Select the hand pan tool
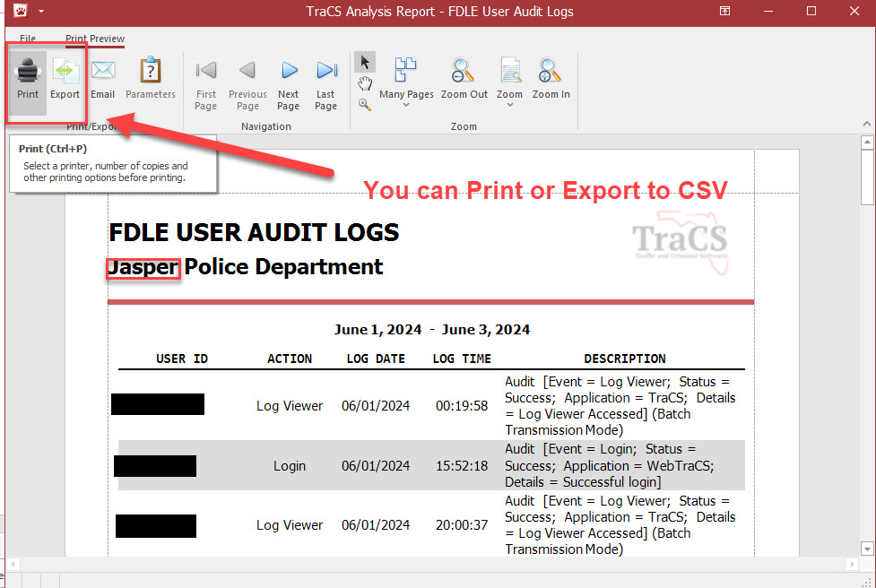This screenshot has height=588, width=876. tap(365, 83)
